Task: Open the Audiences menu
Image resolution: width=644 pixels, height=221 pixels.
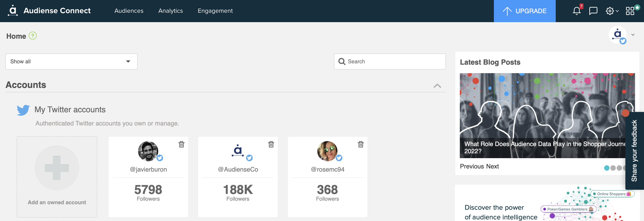Action: [129, 11]
